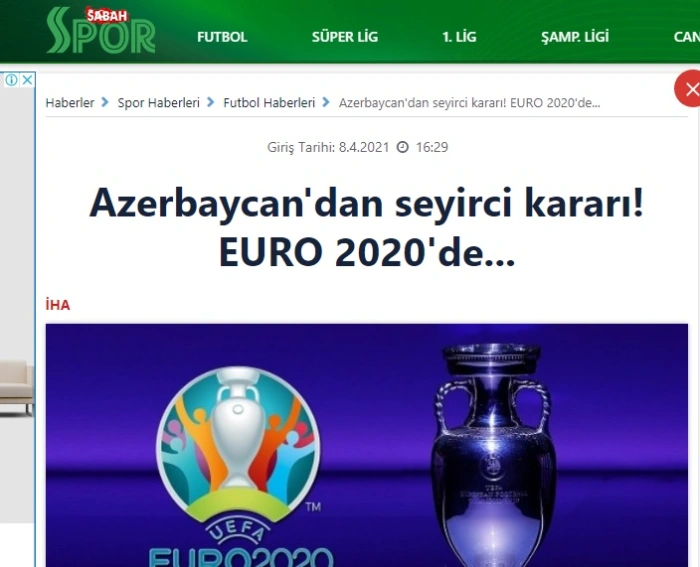
Task: Open the Haberler breadcrumb link
Action: click(x=70, y=103)
